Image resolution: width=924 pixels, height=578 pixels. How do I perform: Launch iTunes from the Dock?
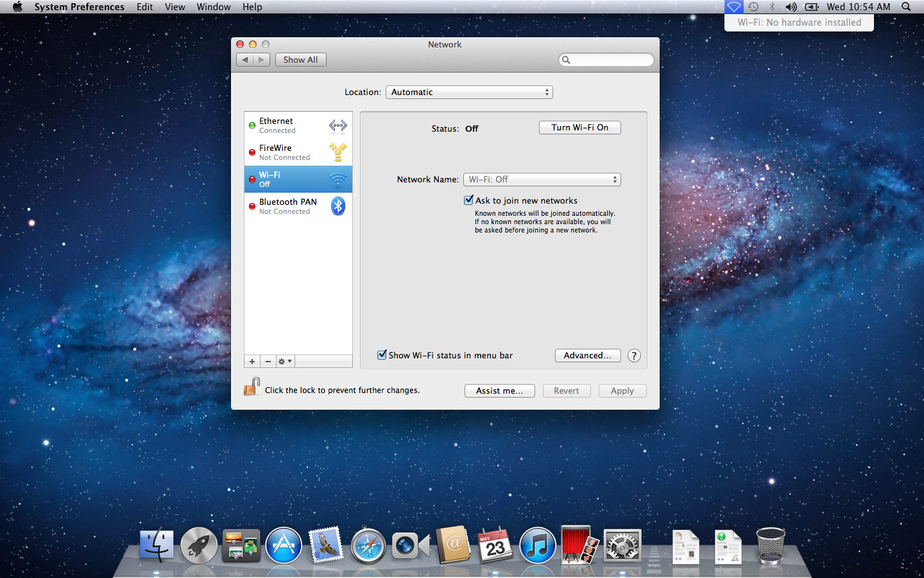coord(537,546)
